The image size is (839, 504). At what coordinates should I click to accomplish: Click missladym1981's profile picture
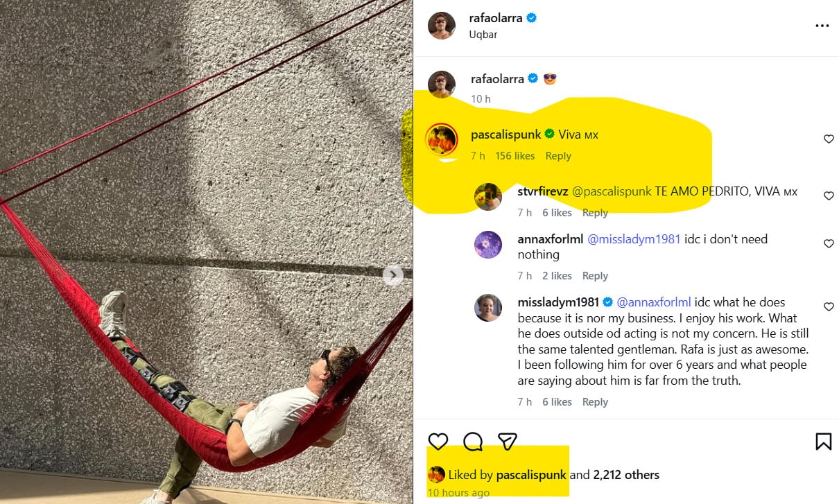click(488, 308)
